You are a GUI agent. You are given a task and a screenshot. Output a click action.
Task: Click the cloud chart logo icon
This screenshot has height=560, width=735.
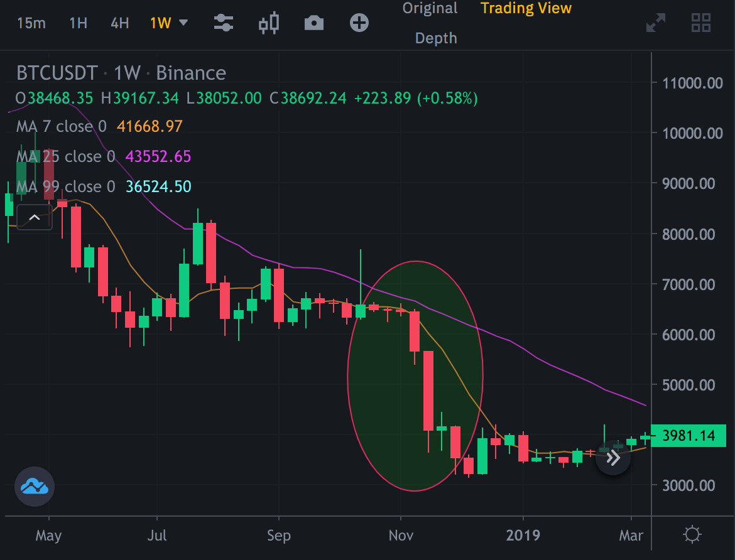[x=35, y=487]
